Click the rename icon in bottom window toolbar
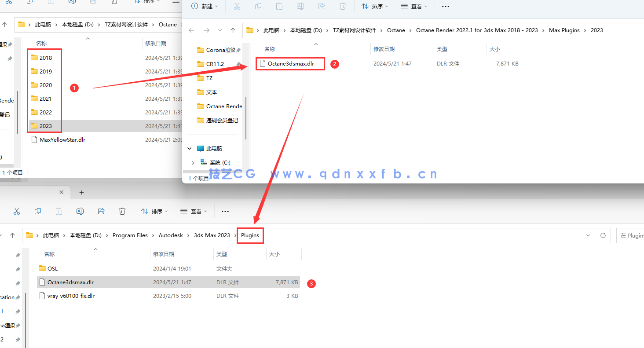Viewport: 644px width, 348px height. [80, 212]
